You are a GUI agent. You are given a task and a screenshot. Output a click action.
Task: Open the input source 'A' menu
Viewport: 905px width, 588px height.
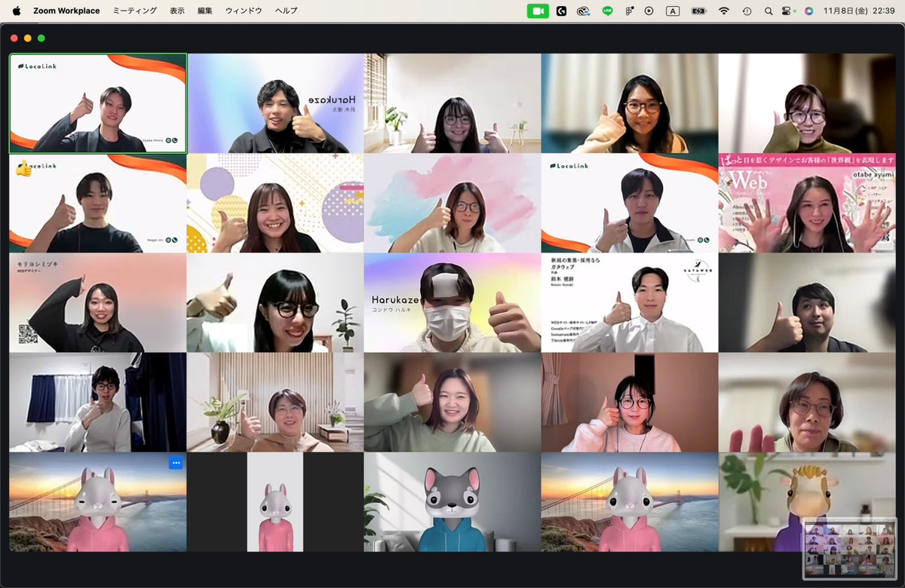pyautogui.click(x=673, y=11)
